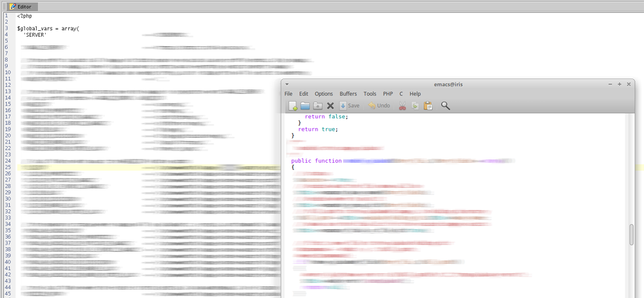Open the Buffers menu in emacs

click(348, 93)
